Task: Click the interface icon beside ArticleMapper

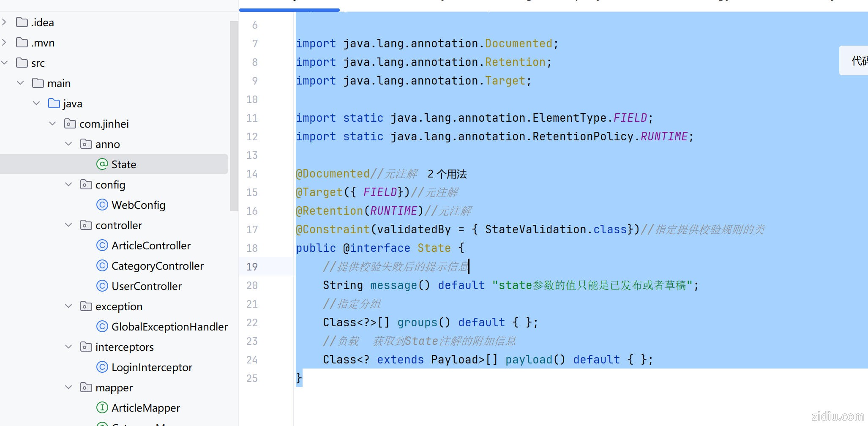Action: (102, 408)
